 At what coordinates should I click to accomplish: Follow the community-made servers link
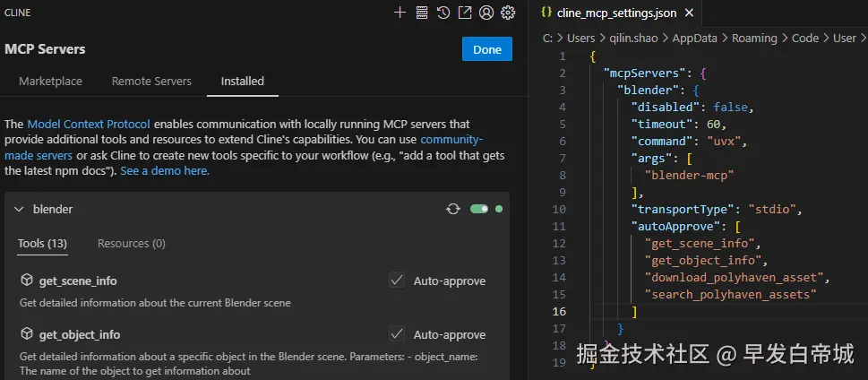click(x=244, y=147)
